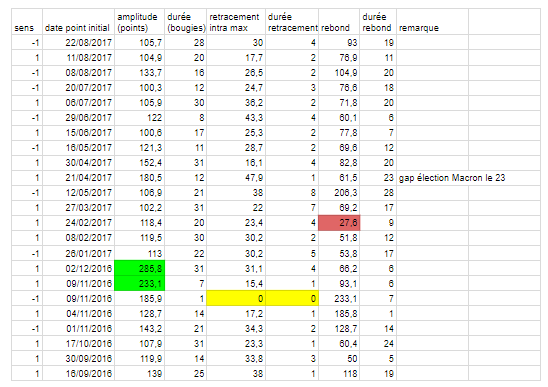The height and width of the screenshot is (387, 548).
Task: Select the date cell 02/12/2016
Action: point(79,268)
